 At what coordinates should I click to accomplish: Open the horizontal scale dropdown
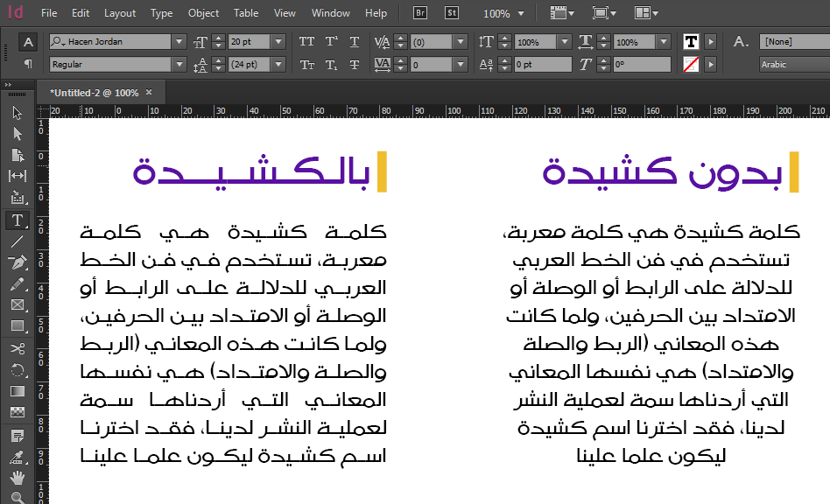click(664, 42)
